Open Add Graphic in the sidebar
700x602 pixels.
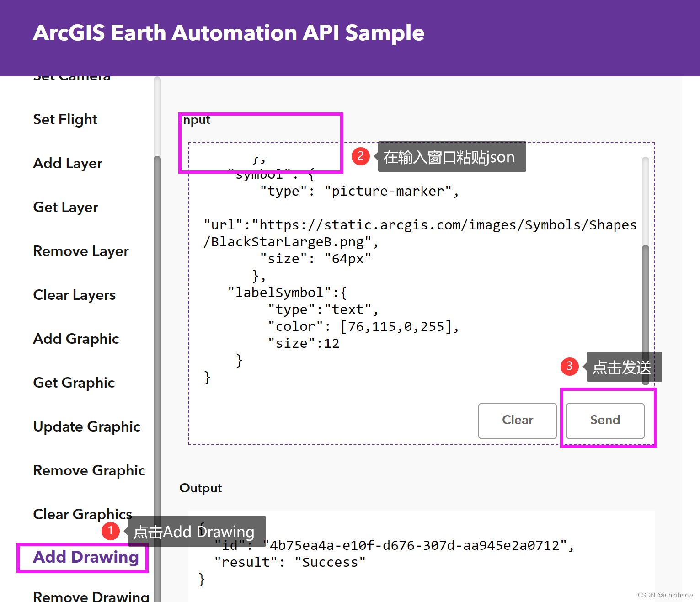click(x=76, y=339)
